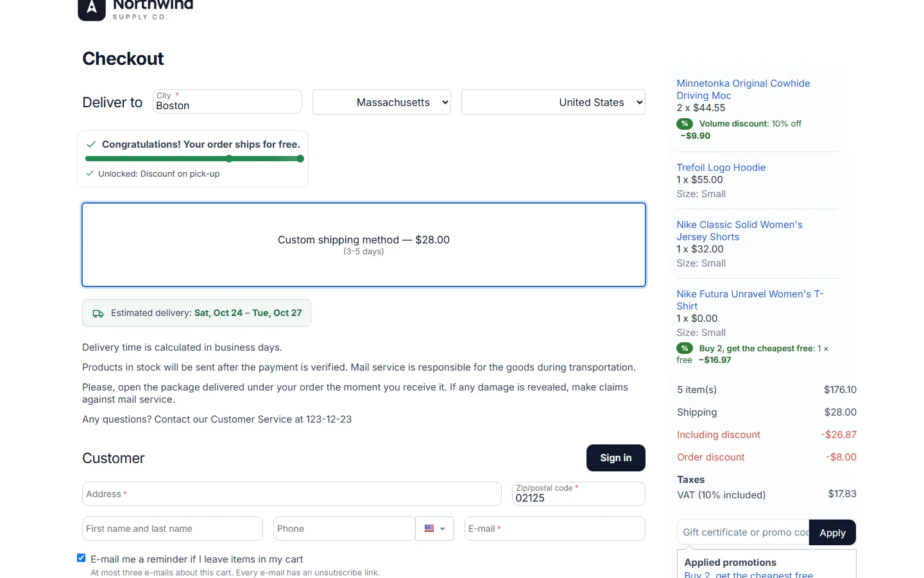Image resolution: width=924 pixels, height=578 pixels.
Task: Click the Apply promo code button
Action: click(x=832, y=532)
